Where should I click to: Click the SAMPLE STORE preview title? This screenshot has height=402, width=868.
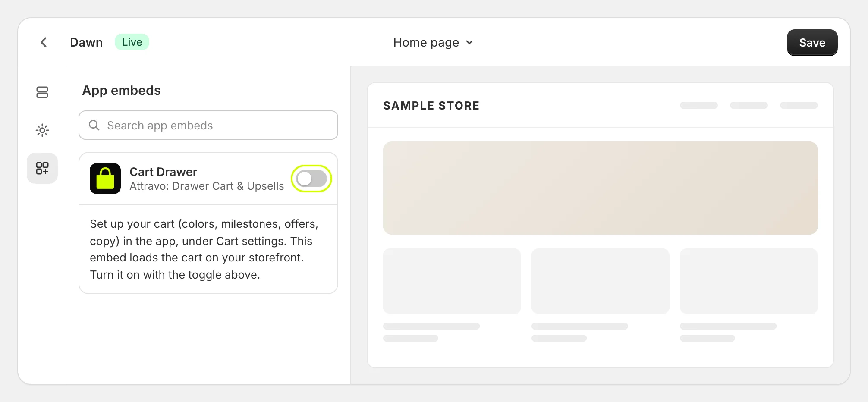click(431, 106)
